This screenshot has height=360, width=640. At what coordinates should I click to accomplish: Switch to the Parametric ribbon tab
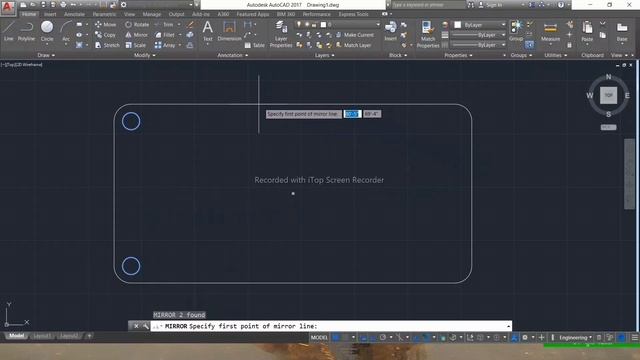(104, 14)
